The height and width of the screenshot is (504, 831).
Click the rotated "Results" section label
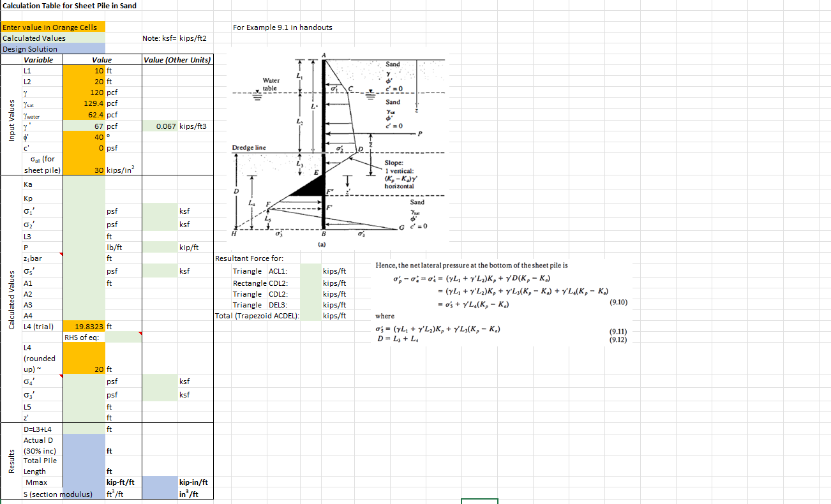pyautogui.click(x=11, y=461)
